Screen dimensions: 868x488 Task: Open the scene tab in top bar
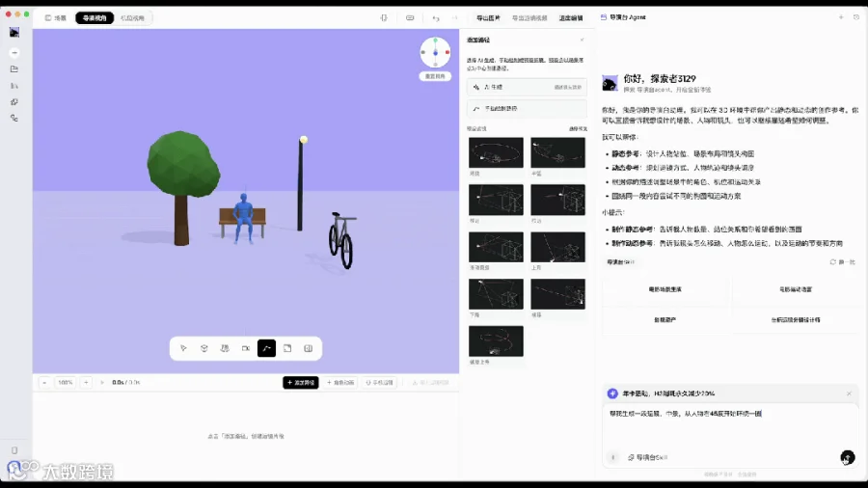55,17
